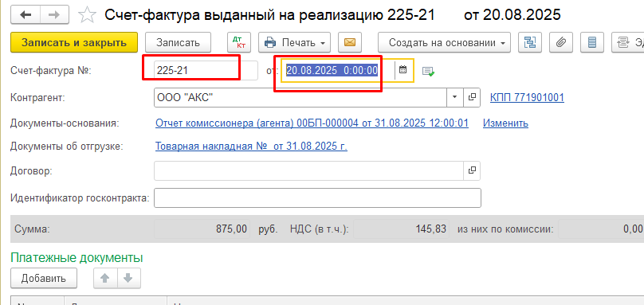Go back with the left arrow button
The image size is (644, 305).
tap(26, 15)
